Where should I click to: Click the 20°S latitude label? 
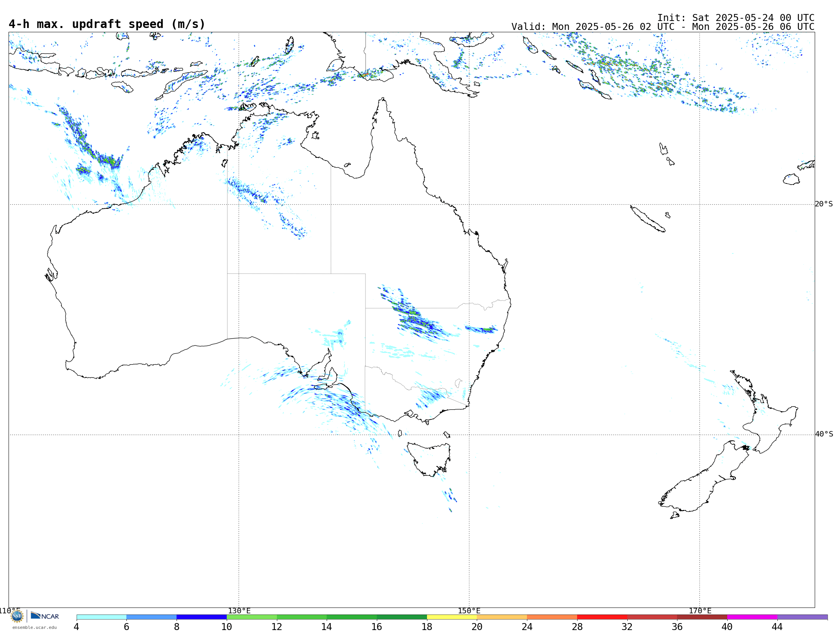point(824,204)
